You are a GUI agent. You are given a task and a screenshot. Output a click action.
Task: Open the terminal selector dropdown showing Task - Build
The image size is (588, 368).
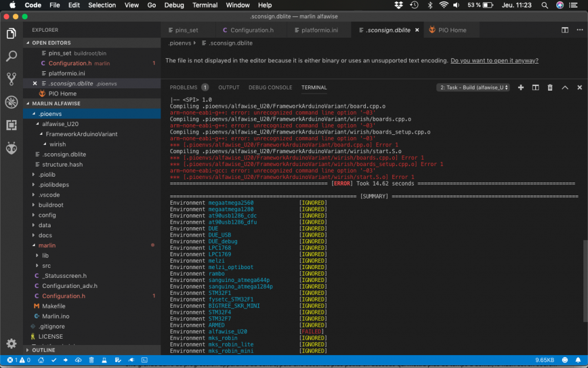click(473, 88)
